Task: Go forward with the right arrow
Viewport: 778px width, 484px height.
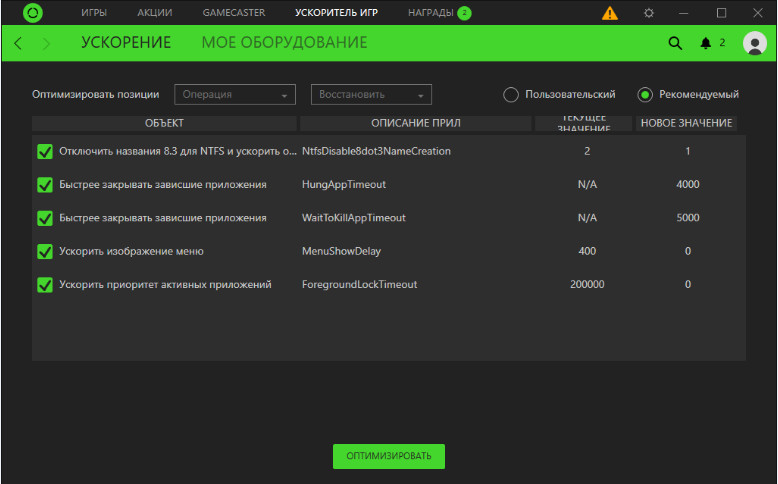Action: tap(46, 44)
